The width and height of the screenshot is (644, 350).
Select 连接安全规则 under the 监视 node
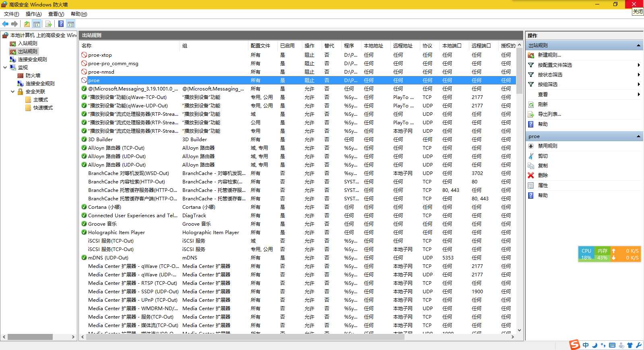(x=40, y=84)
